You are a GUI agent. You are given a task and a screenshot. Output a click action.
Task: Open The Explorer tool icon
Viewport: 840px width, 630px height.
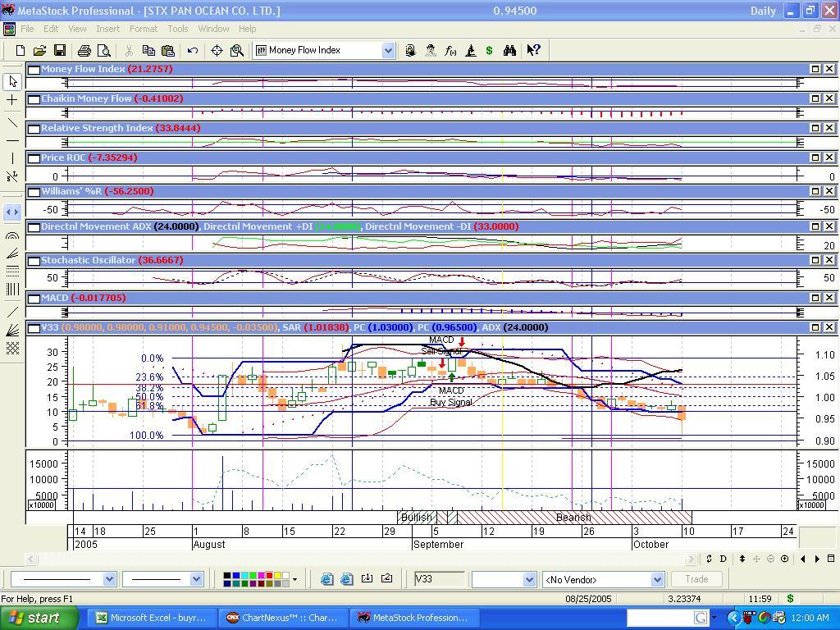point(410,50)
